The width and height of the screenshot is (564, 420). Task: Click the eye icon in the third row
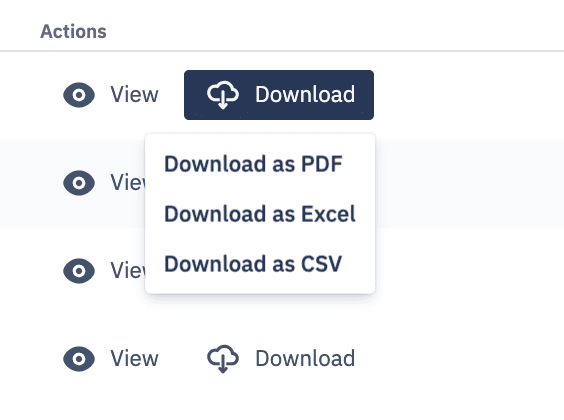click(x=79, y=271)
